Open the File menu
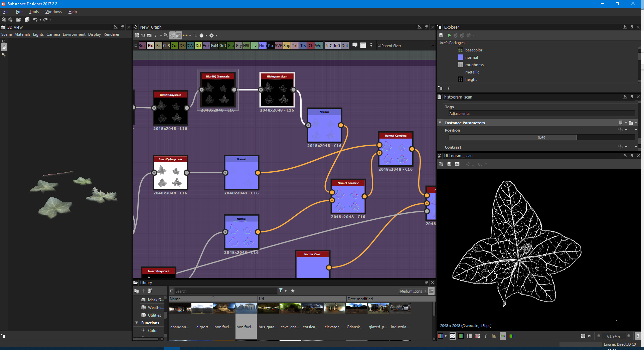This screenshot has width=644, height=350. pos(6,12)
